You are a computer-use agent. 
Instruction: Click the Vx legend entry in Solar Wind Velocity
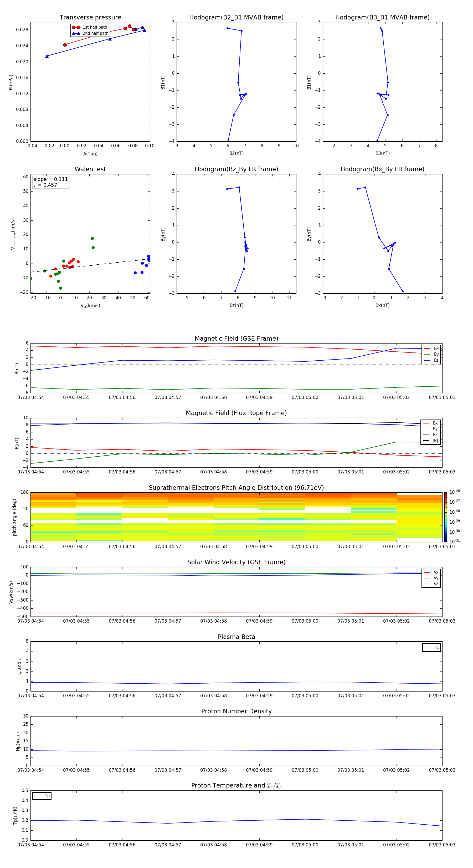(x=431, y=572)
